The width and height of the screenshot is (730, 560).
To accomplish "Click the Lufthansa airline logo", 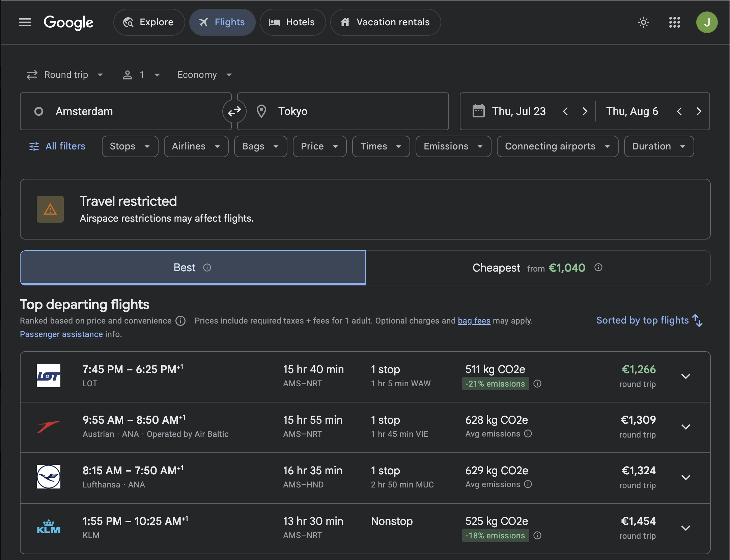I will coord(49,477).
